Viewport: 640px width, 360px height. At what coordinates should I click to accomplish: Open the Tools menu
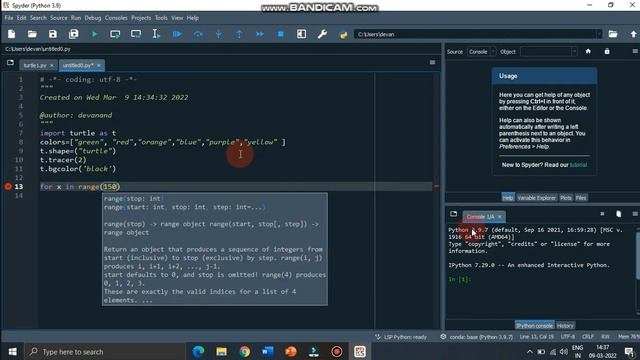[161, 18]
